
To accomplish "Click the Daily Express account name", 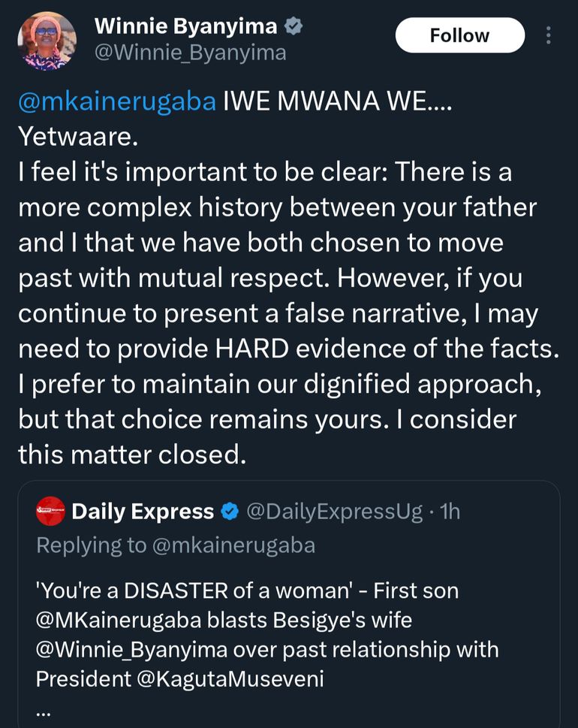I will tap(143, 512).
